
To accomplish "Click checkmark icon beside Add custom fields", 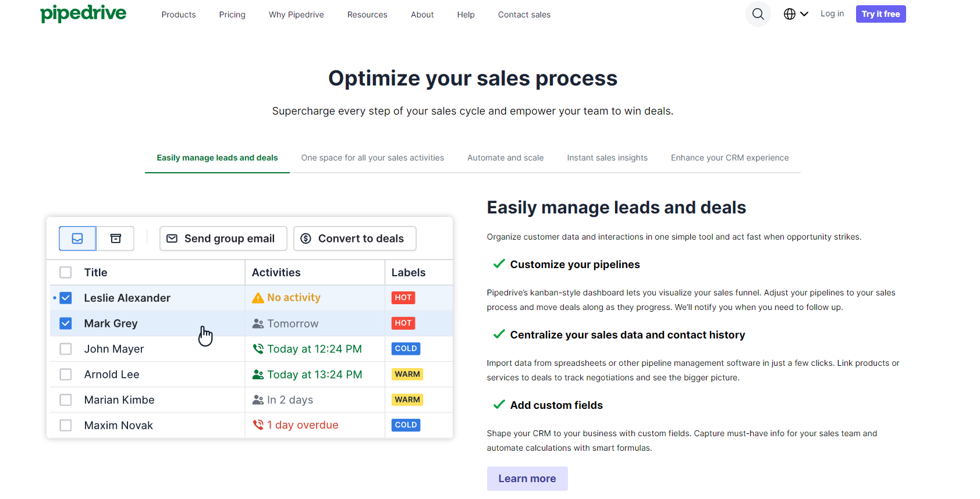I will (x=499, y=405).
